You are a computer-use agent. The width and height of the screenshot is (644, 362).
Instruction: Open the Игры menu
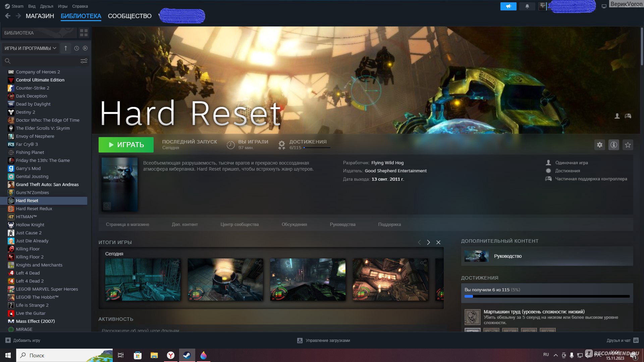(x=62, y=6)
